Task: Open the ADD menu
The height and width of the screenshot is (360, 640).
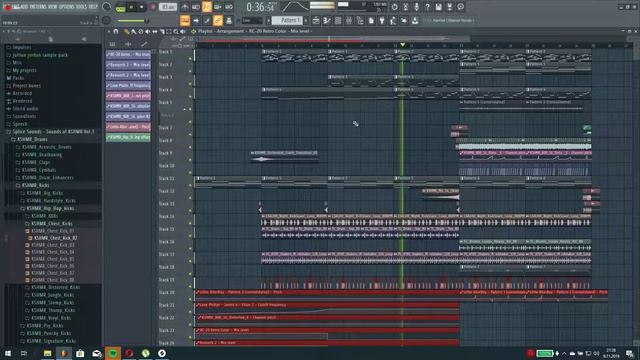Action: pos(24,7)
